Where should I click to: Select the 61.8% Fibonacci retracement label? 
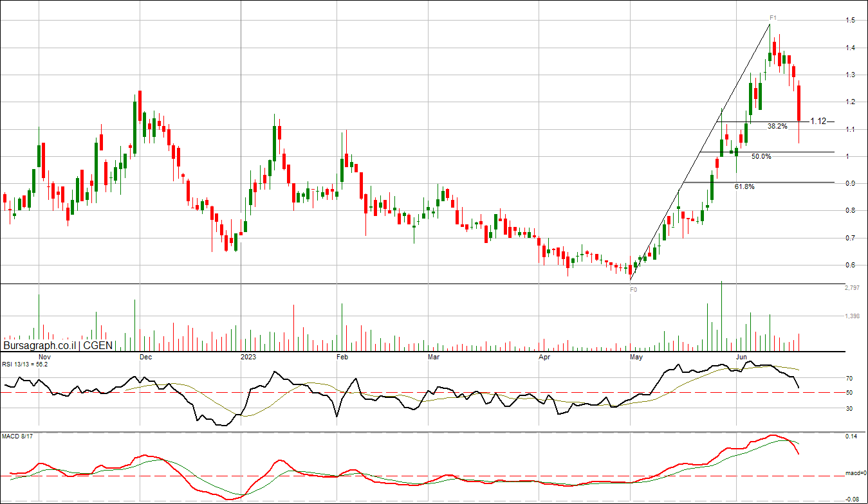[744, 186]
